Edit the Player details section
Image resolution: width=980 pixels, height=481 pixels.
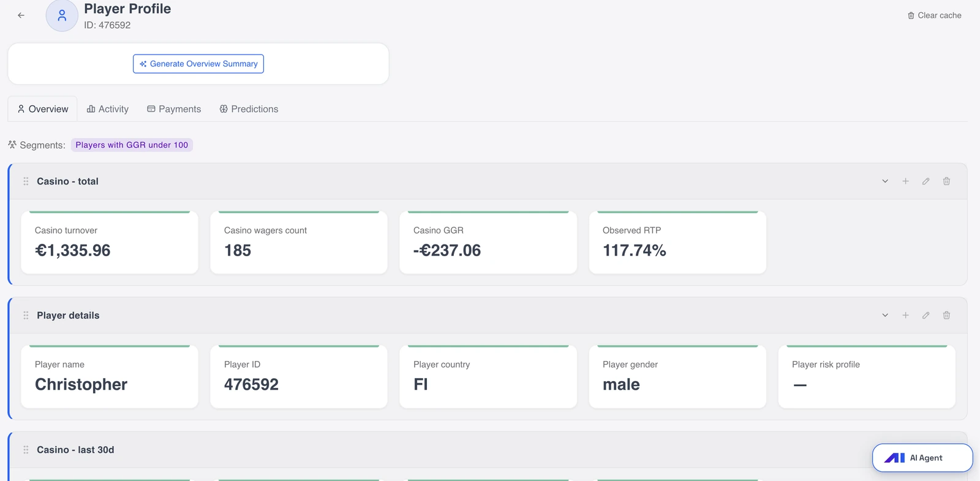coord(926,316)
